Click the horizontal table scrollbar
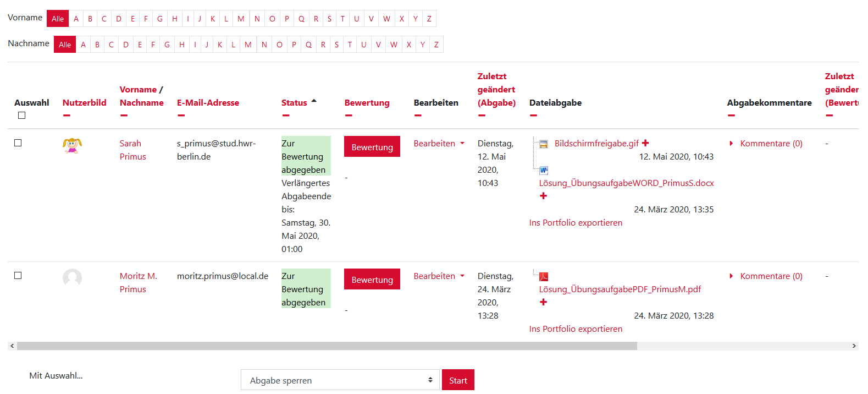868x394 pixels. [327, 346]
